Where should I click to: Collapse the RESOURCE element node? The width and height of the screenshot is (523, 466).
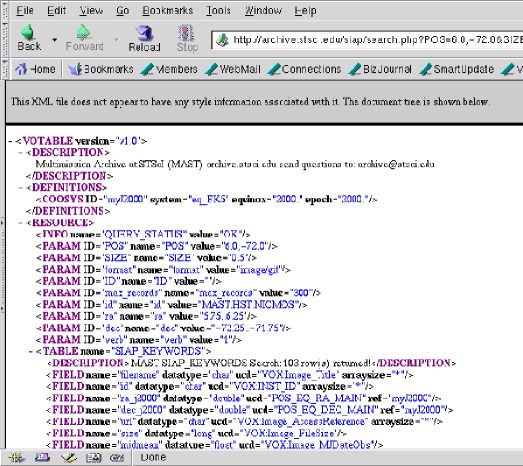[x=21, y=222]
